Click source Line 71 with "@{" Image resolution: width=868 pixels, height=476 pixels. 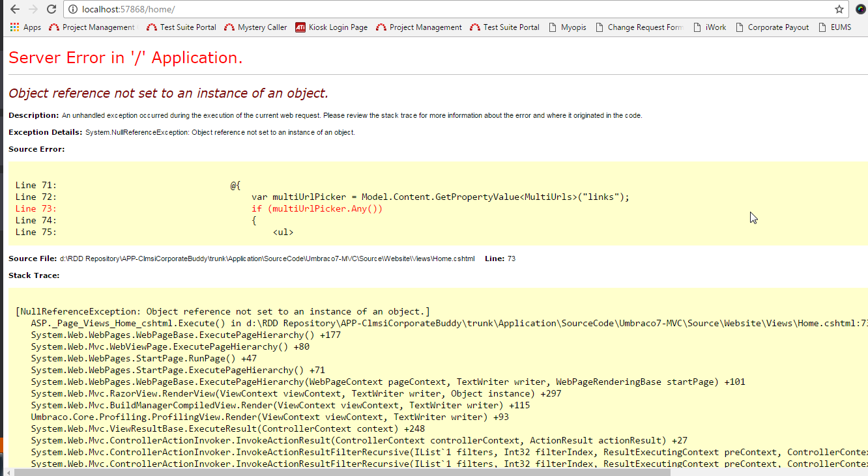pos(128,186)
